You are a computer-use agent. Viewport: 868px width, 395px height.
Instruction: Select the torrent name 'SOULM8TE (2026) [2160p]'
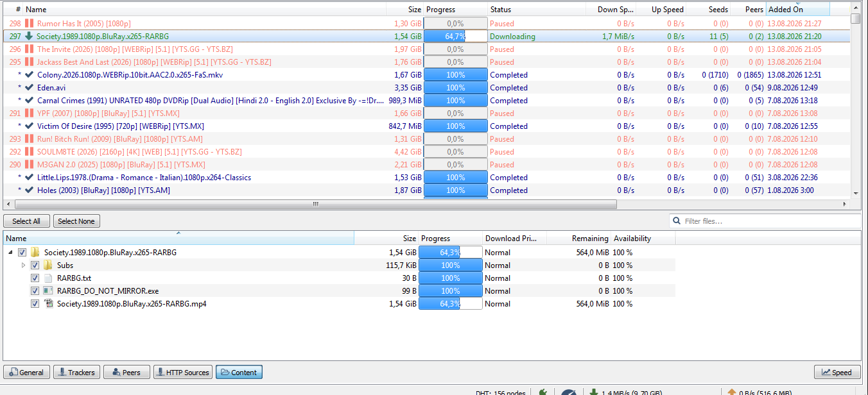139,152
